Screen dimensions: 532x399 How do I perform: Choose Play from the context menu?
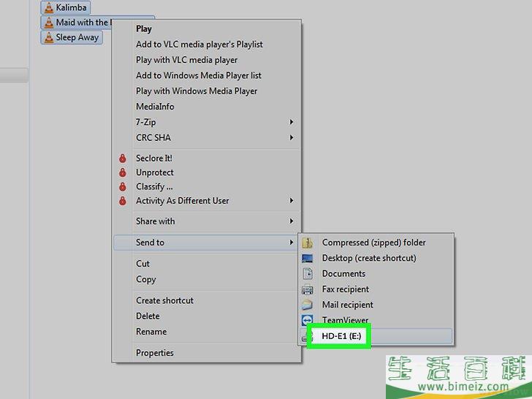coord(144,28)
